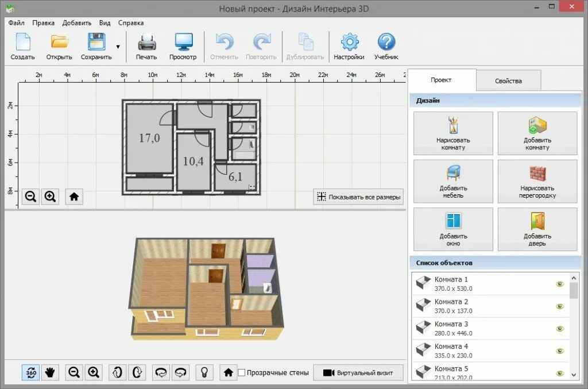The width and height of the screenshot is (588, 389).
Task: Click the Создать new project icon
Action: [x=23, y=46]
